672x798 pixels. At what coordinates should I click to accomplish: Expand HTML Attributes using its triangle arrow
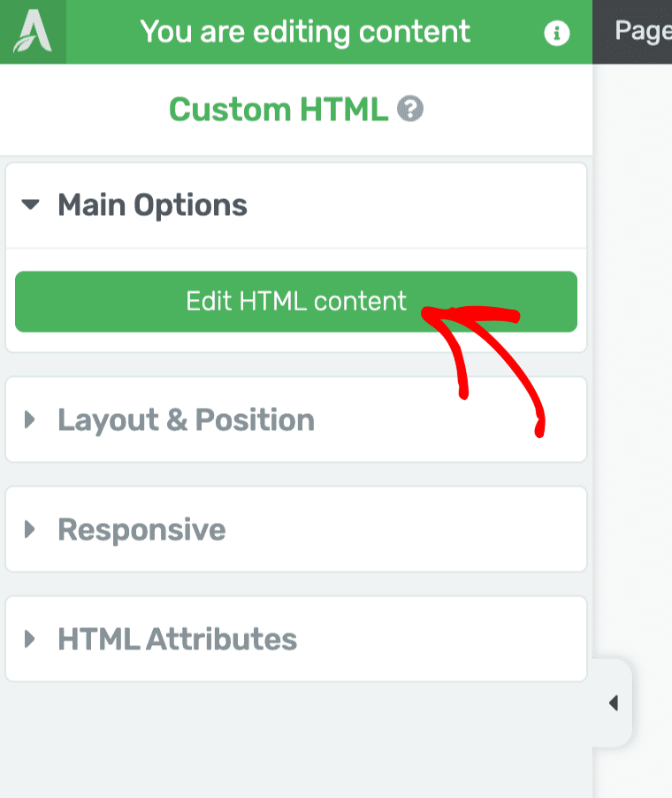point(30,639)
